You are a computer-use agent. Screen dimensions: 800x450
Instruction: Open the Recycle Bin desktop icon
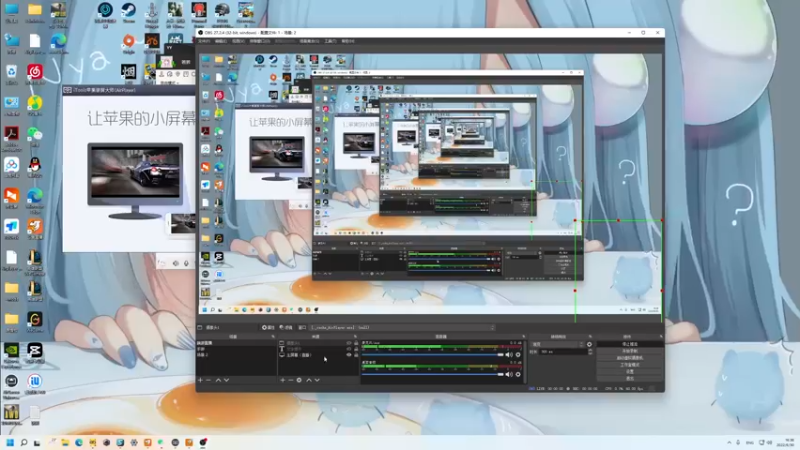11,74
